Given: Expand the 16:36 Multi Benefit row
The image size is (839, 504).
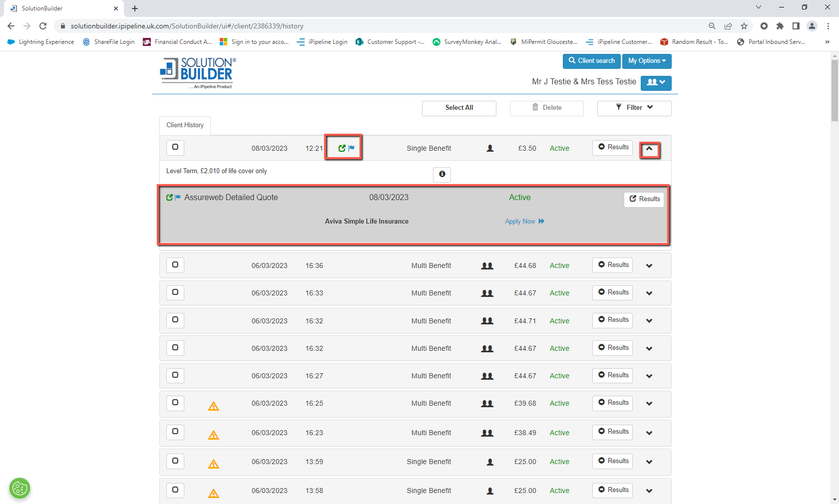Looking at the screenshot, I should pos(649,266).
